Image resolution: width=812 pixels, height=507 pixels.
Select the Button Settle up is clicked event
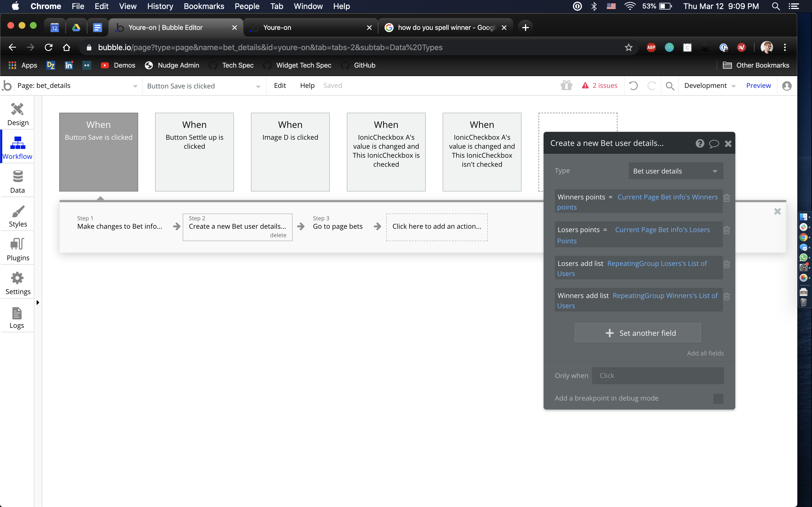click(194, 152)
